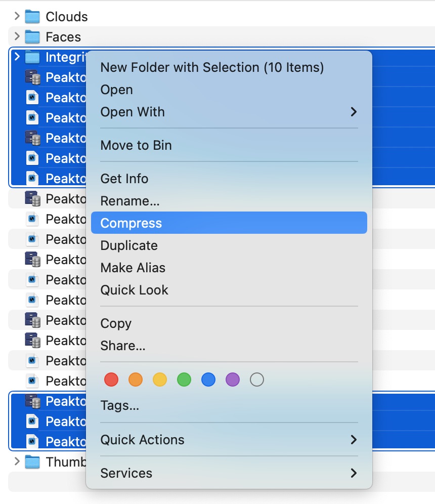Select Get Info in the context menu
Viewport: 435px width, 504px height.
point(124,179)
